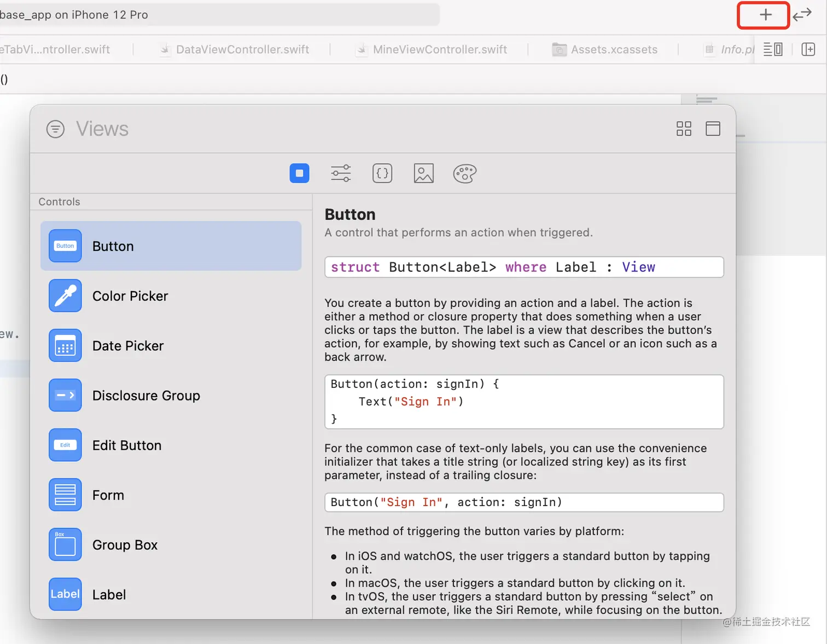The height and width of the screenshot is (644, 827).
Task: Open the Library with the plus button
Action: pyautogui.click(x=765, y=15)
